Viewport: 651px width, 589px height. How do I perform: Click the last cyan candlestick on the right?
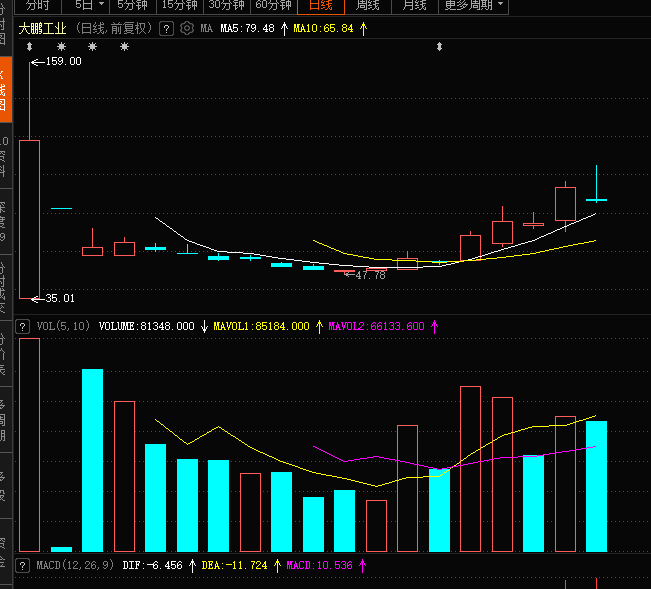click(x=596, y=200)
